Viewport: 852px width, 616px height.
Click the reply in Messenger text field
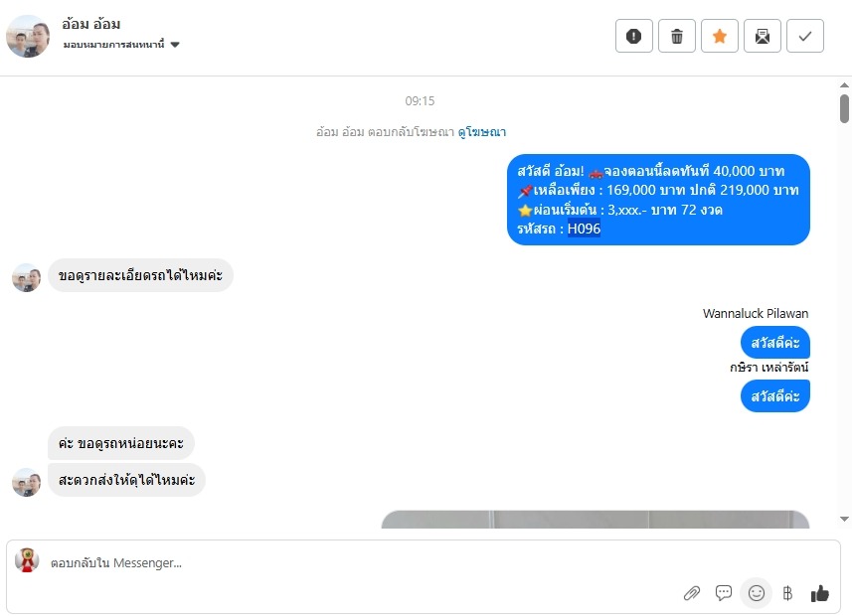[x=359, y=562]
